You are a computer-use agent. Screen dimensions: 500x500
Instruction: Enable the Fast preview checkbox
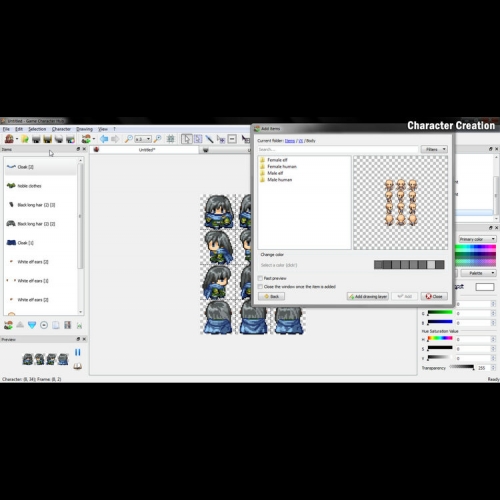260,278
